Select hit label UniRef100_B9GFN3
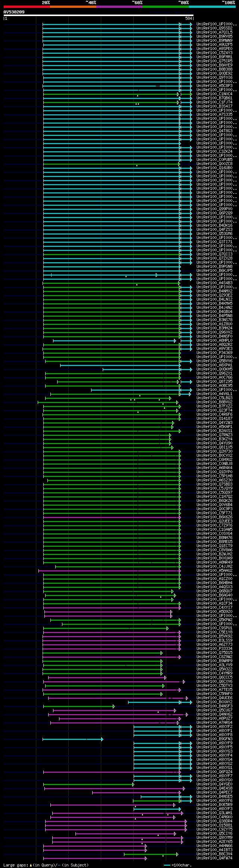Screen dimensions: 239x868 click(214, 739)
